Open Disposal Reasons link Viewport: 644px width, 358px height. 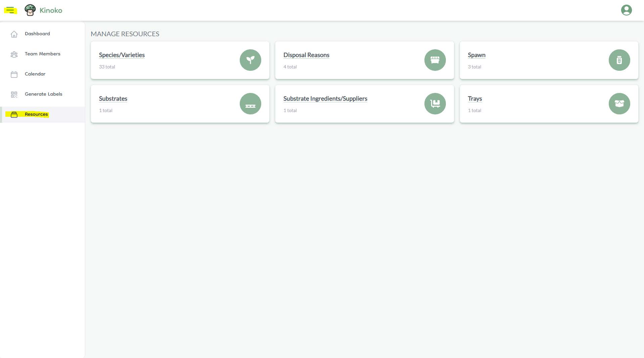(306, 55)
